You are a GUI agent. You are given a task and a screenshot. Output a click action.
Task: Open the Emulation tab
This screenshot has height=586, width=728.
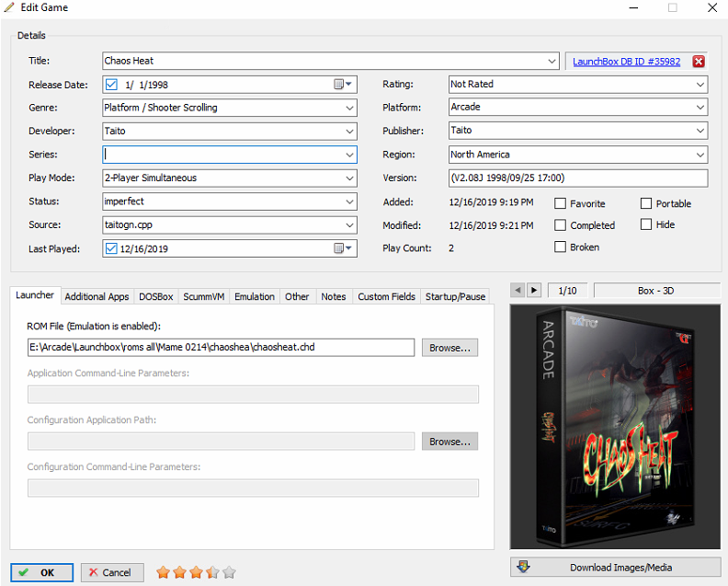pos(255,296)
